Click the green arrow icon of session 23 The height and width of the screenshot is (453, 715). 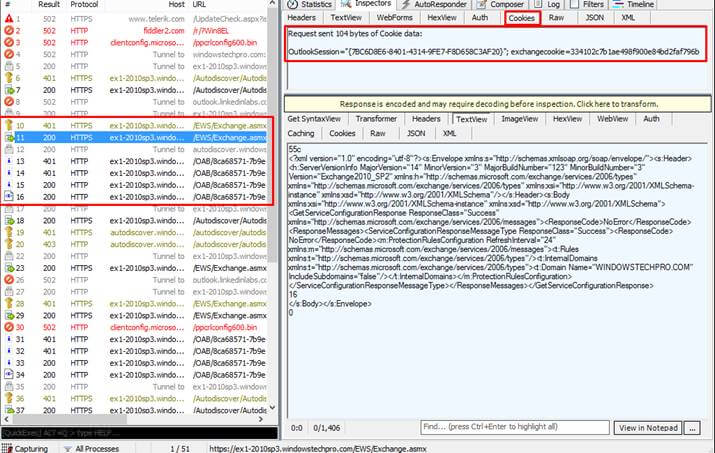[9, 268]
